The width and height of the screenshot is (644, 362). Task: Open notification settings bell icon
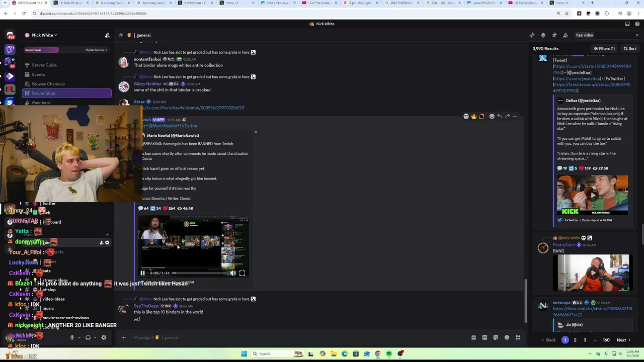(543, 35)
